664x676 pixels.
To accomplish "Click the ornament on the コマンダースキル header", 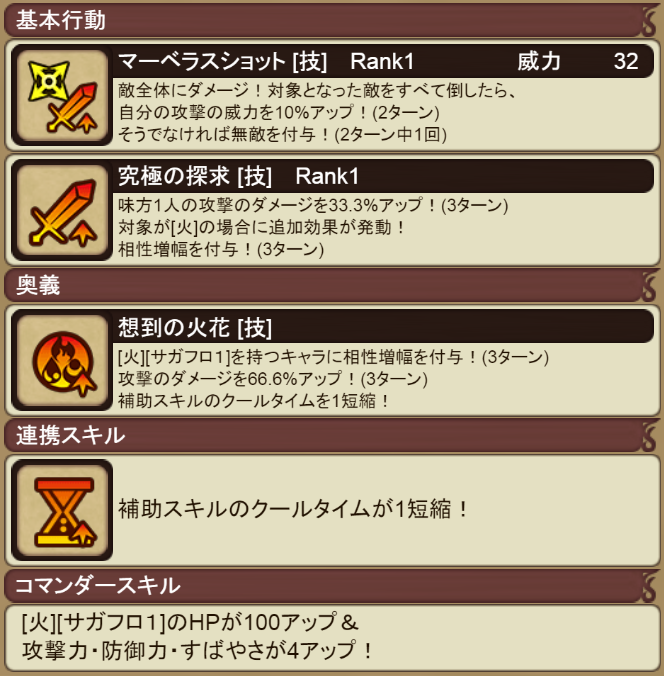I will point(647,586).
